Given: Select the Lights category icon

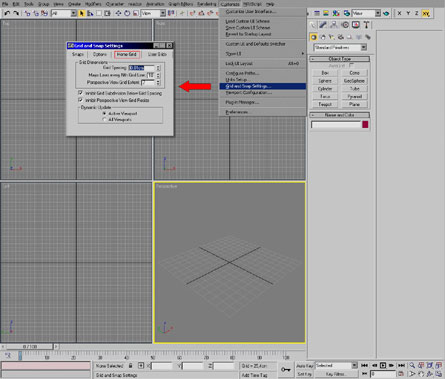Looking at the screenshot, I should (332, 37).
